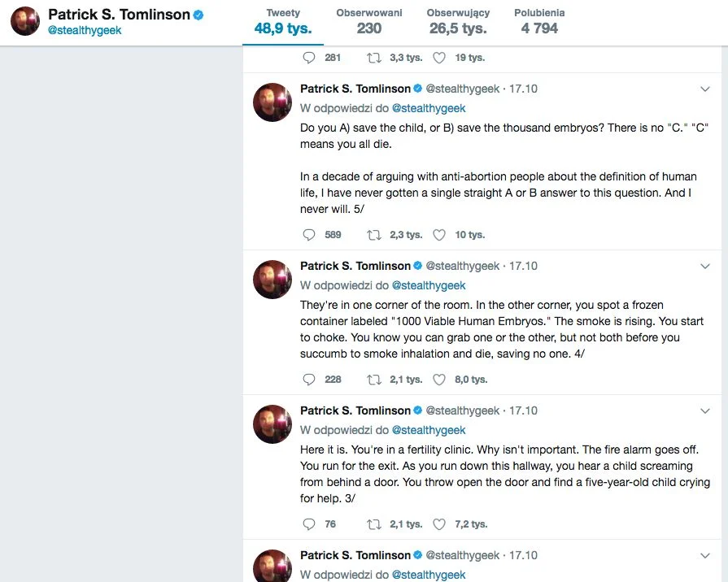728x582 pixels.
Task: Switch to the Tweety tab
Action: 283,22
